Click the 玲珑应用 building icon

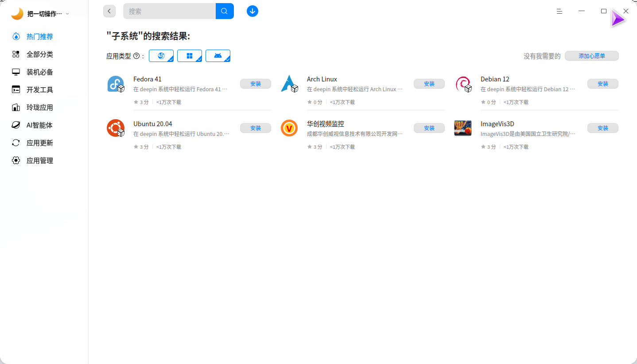click(x=16, y=107)
